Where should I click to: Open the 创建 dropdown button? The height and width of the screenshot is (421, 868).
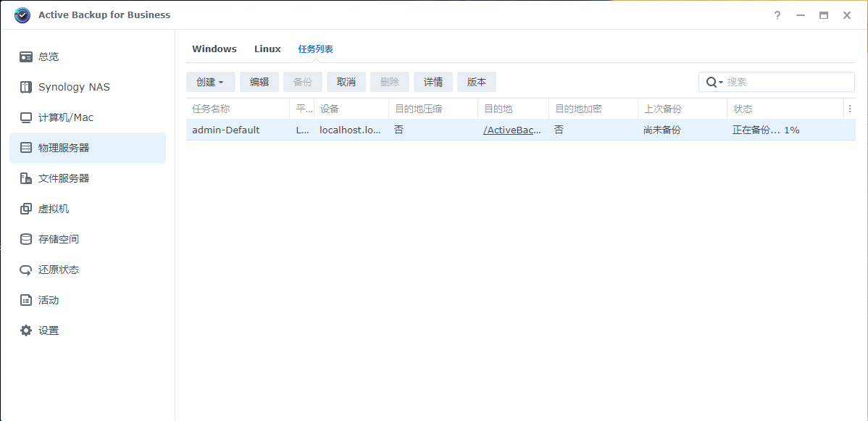point(211,82)
